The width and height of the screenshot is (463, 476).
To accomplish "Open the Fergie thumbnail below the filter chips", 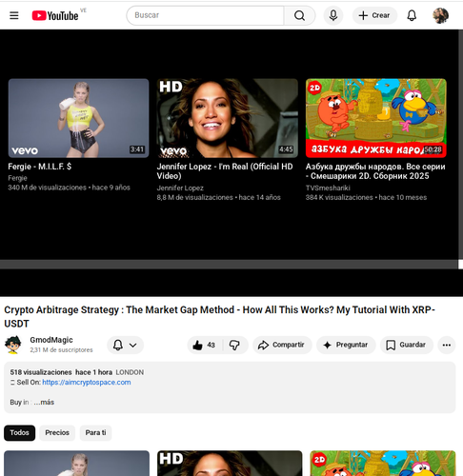I will tap(76, 464).
